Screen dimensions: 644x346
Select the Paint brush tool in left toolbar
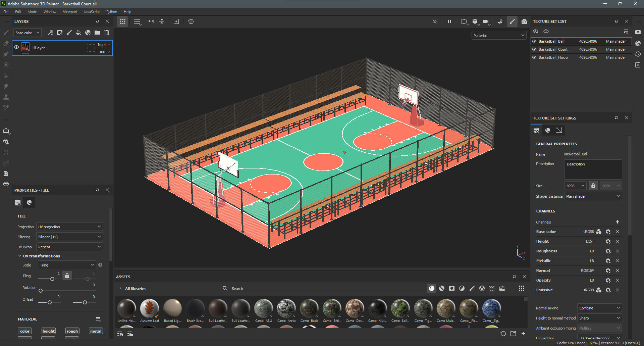pyautogui.click(x=6, y=33)
